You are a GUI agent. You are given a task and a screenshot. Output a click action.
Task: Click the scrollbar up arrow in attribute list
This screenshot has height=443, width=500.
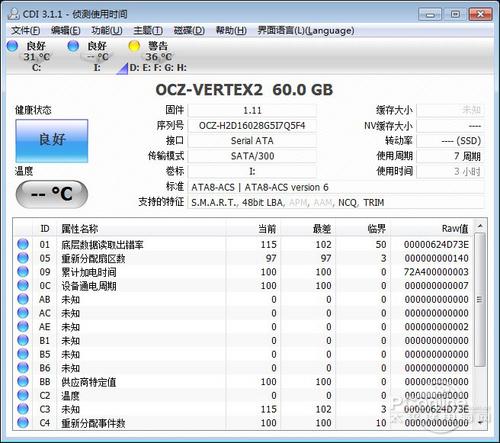tap(480, 226)
